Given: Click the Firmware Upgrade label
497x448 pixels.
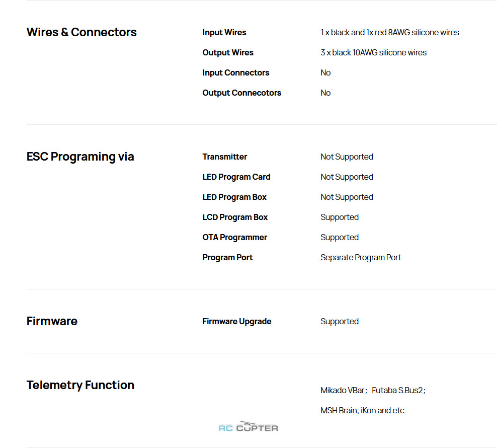Looking at the screenshot, I should (x=237, y=322).
